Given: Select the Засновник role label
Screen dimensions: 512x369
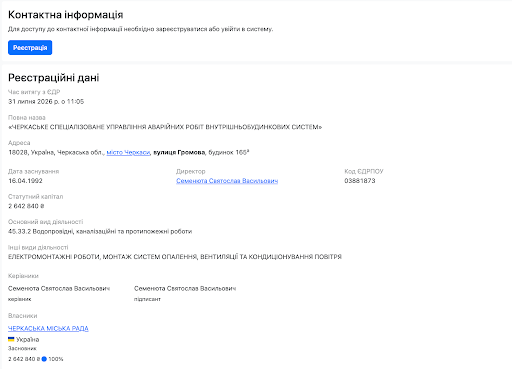Looking at the screenshot, I should point(22,348).
